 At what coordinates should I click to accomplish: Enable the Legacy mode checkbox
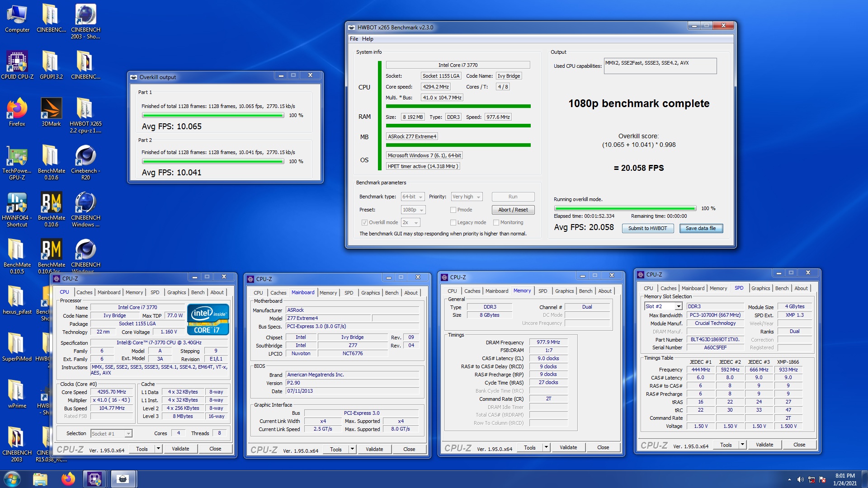[x=453, y=222]
